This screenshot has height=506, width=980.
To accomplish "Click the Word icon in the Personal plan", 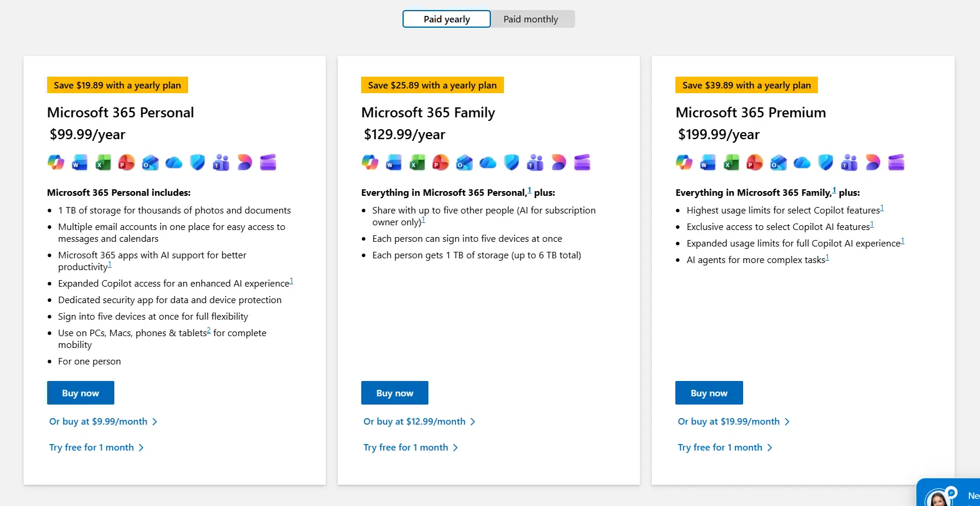I will 80,162.
